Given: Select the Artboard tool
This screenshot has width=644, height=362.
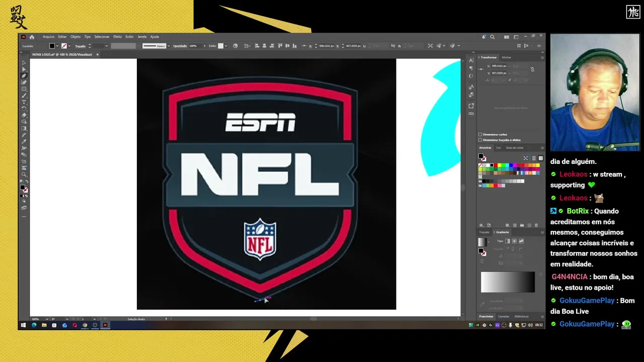Looking at the screenshot, I should pyautogui.click(x=24, y=162).
